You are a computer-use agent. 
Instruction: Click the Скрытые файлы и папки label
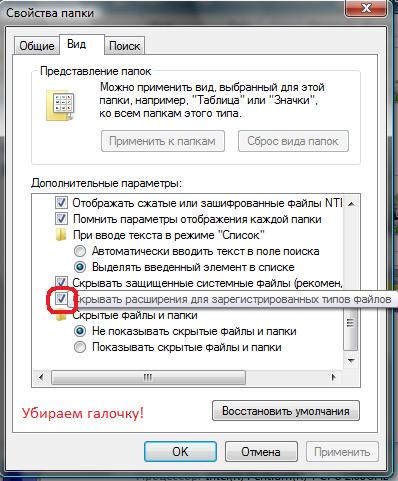pos(135,315)
